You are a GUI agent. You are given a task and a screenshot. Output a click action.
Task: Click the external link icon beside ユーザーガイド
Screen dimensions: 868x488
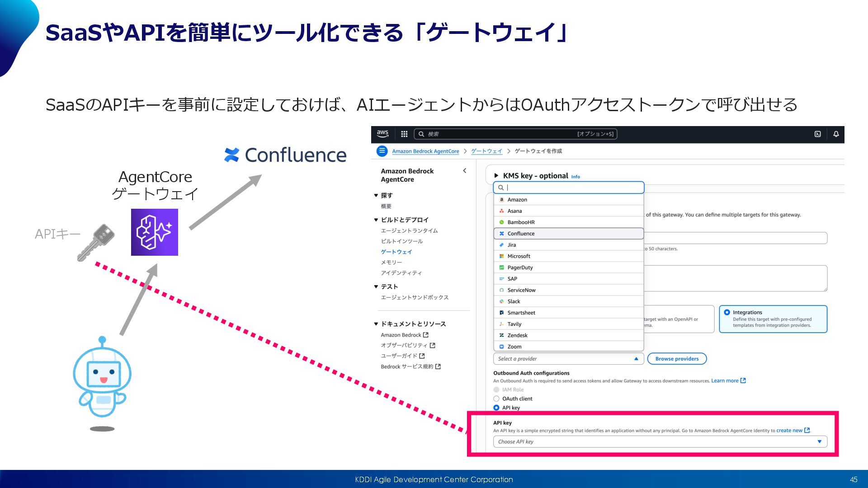tap(422, 356)
